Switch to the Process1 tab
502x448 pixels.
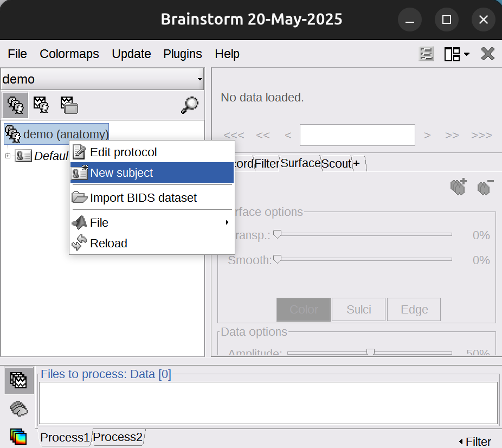pos(65,438)
